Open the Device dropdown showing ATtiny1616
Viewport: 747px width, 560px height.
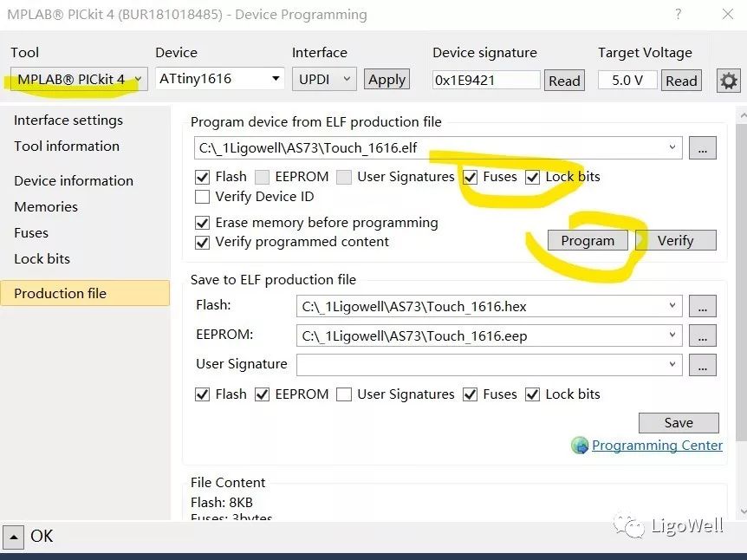click(219, 79)
